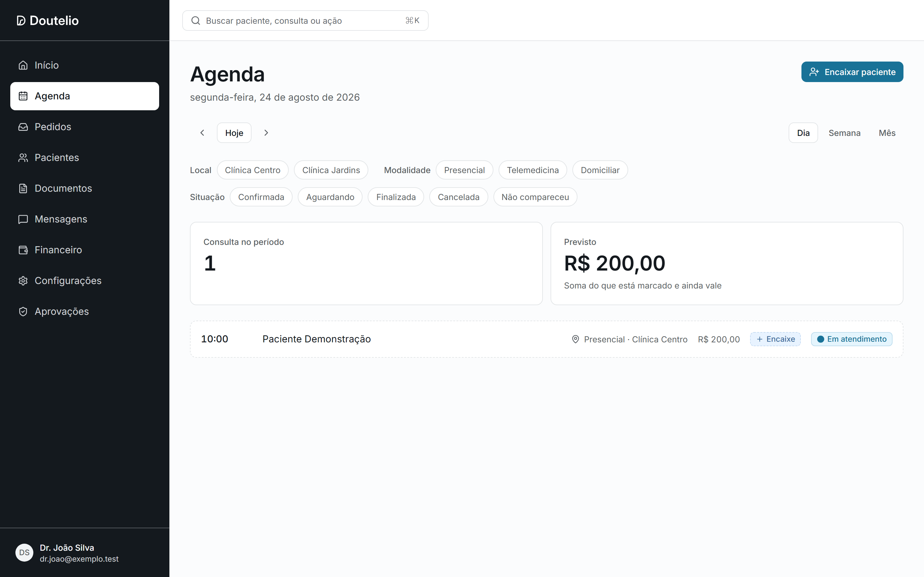The height and width of the screenshot is (577, 924).
Task: Open the 10:00 Paciente Demonstração appointment
Action: [x=546, y=339]
